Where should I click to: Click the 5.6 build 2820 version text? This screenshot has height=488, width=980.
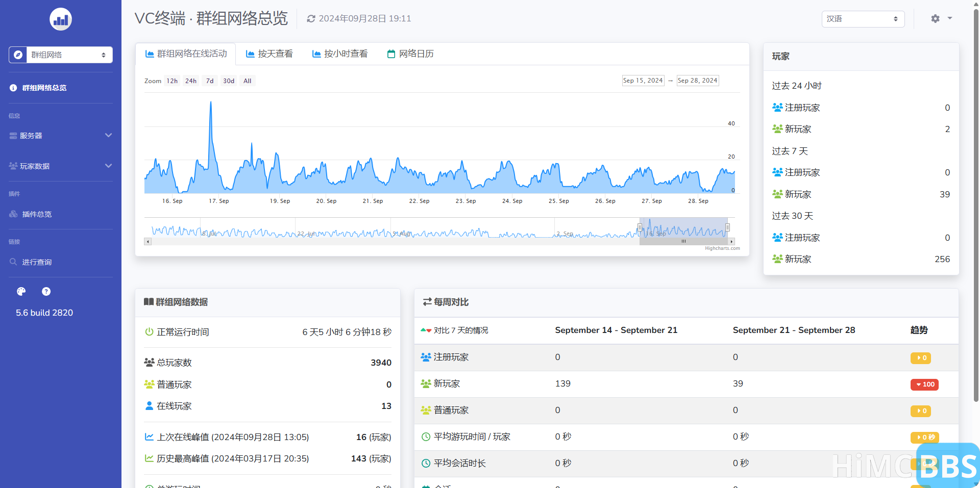point(44,313)
